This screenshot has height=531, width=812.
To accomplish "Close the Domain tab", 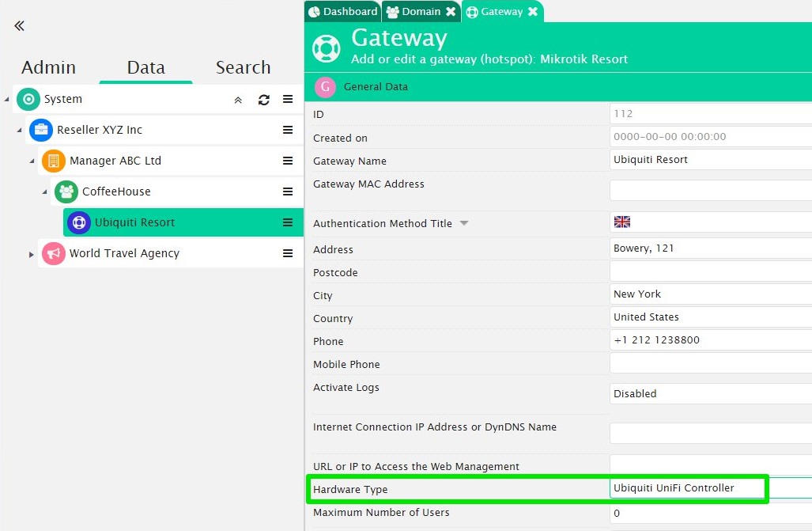I will (x=451, y=12).
